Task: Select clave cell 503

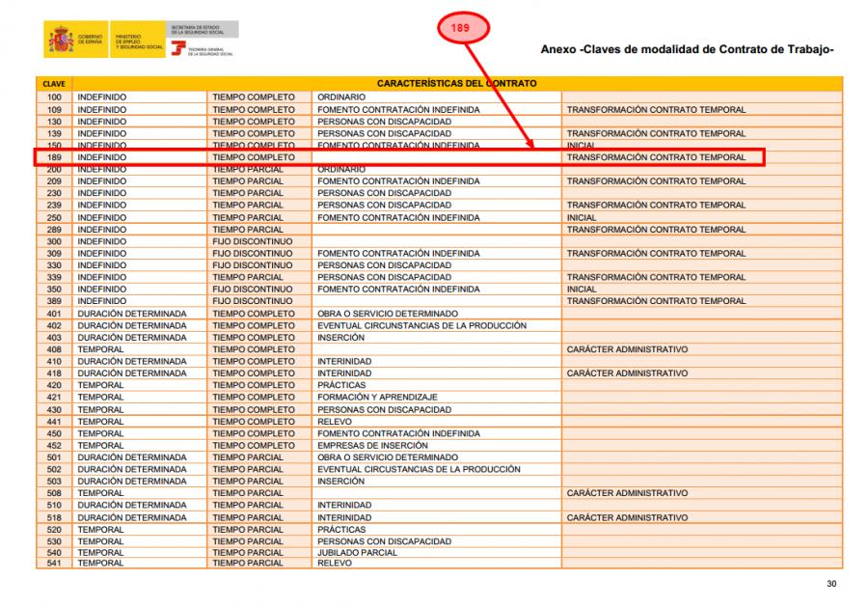Action: coord(54,482)
